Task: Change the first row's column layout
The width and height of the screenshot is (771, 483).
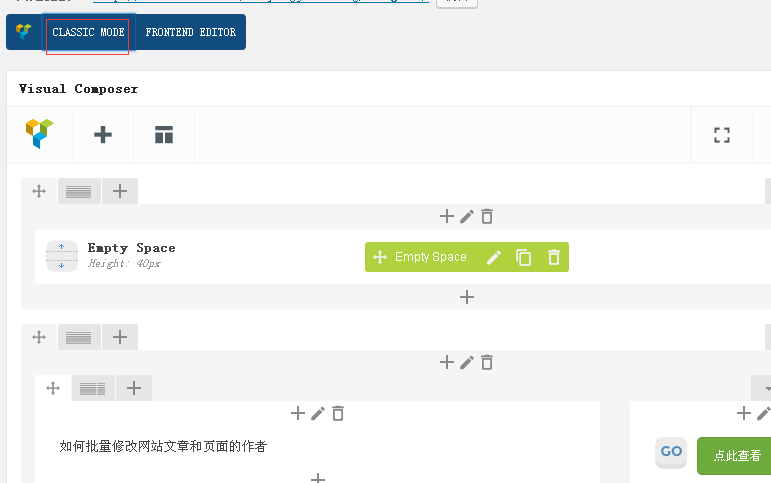Action: (x=79, y=191)
